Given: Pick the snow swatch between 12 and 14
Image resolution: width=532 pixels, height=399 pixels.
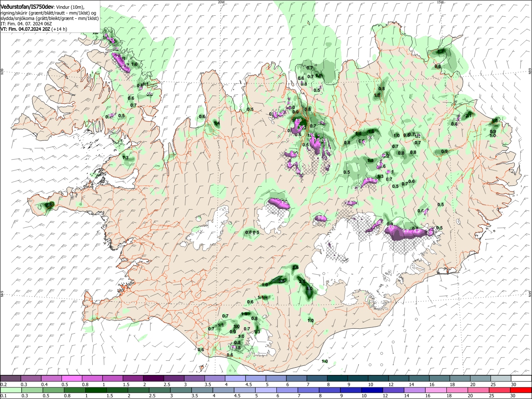Looking at the screenshot, I should 398,379.
